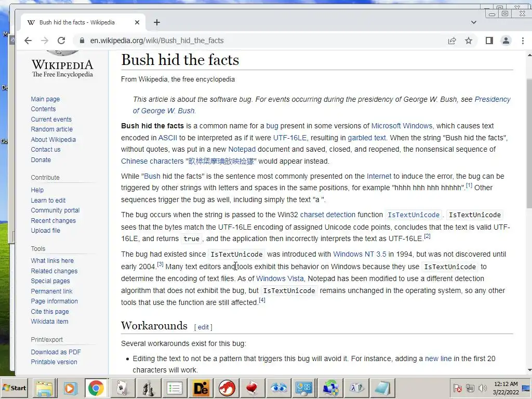Expand the tab search dropdown arrow
Viewport: 532px width, 399px height.
click(x=474, y=22)
